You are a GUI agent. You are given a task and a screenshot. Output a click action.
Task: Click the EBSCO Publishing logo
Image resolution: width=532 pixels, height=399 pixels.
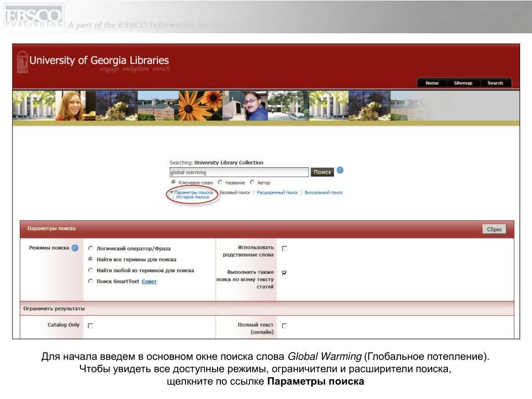34,16
